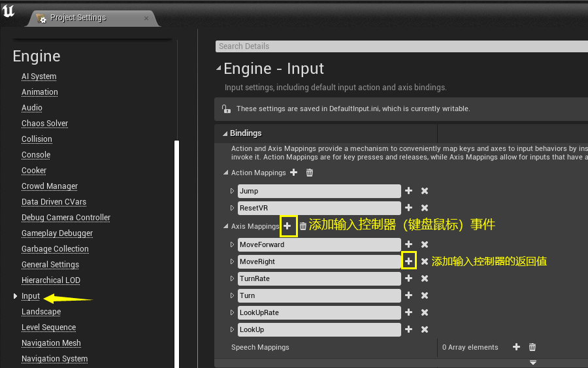Add an axis key to Turn
This screenshot has height=368, width=588.
(x=409, y=295)
